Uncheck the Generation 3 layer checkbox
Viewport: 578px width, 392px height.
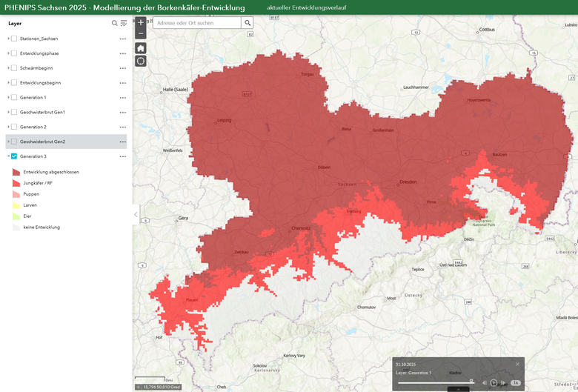tap(14, 156)
